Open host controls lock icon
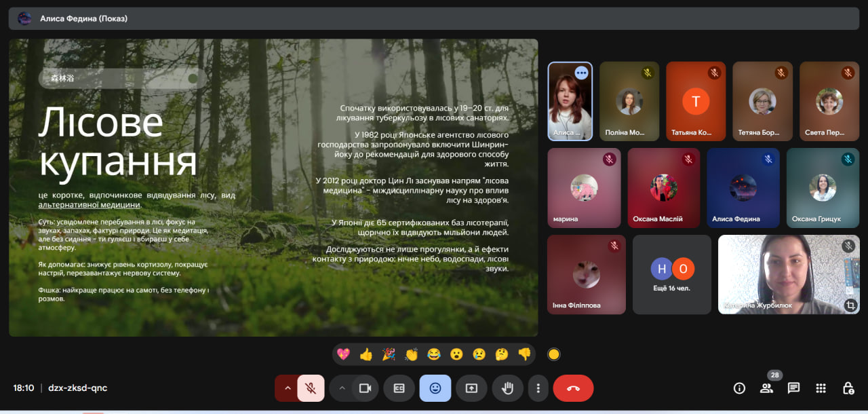This screenshot has width=868, height=414. 848,388
